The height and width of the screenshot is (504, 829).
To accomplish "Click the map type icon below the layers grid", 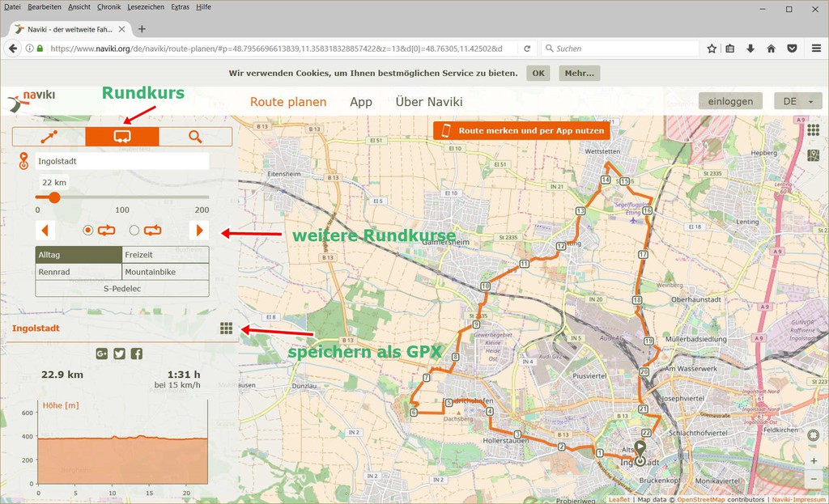I will click(x=813, y=155).
